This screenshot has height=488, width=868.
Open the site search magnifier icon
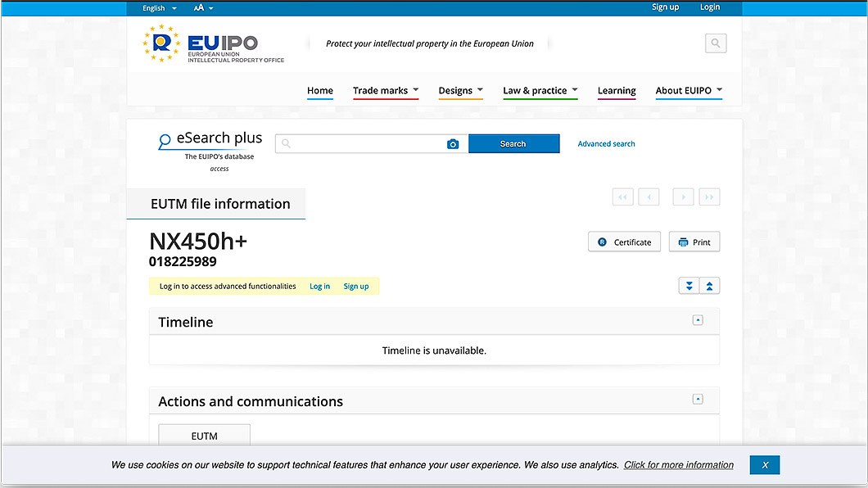point(715,43)
